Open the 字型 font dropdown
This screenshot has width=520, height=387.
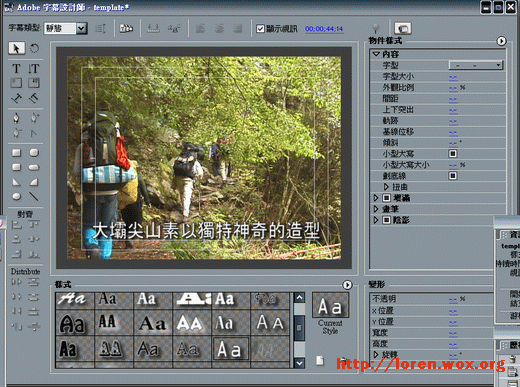[476, 65]
